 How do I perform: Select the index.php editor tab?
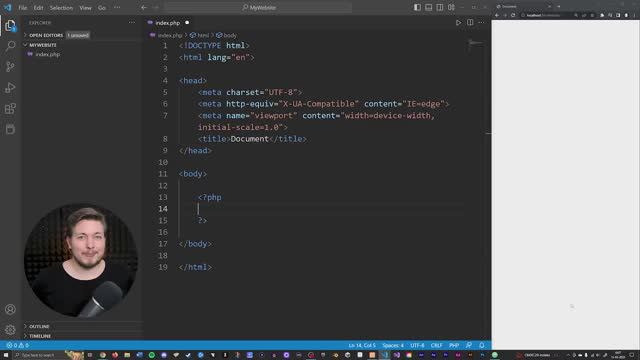pyautogui.click(x=168, y=23)
